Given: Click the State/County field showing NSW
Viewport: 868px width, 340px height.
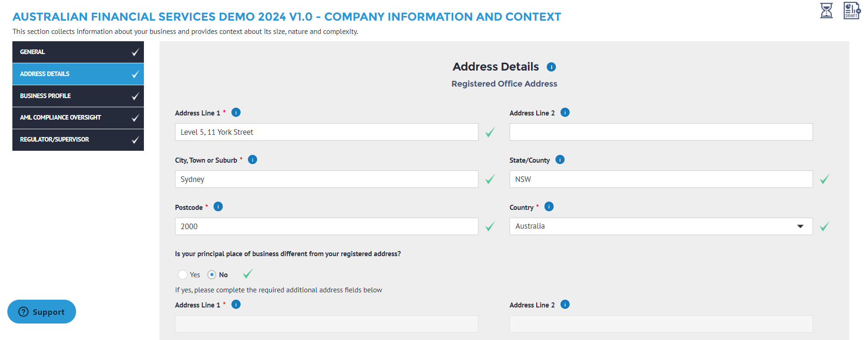Looking at the screenshot, I should [x=660, y=179].
